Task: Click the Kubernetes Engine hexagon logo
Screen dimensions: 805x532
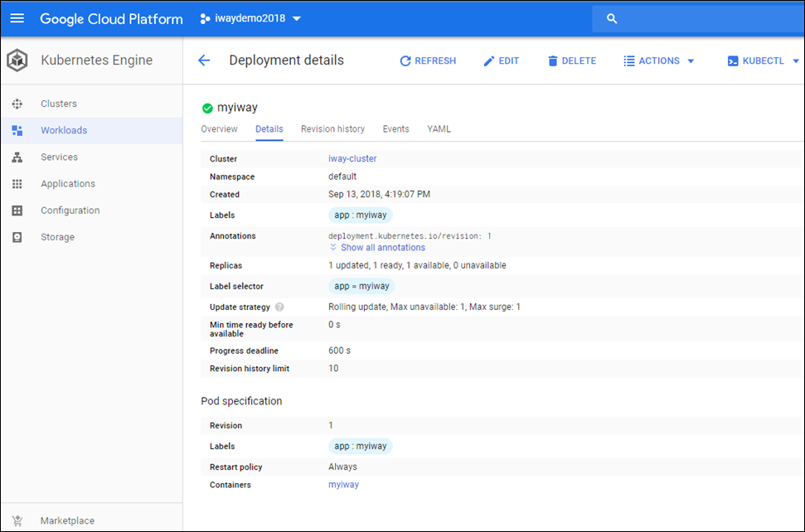Action: pyautogui.click(x=17, y=60)
